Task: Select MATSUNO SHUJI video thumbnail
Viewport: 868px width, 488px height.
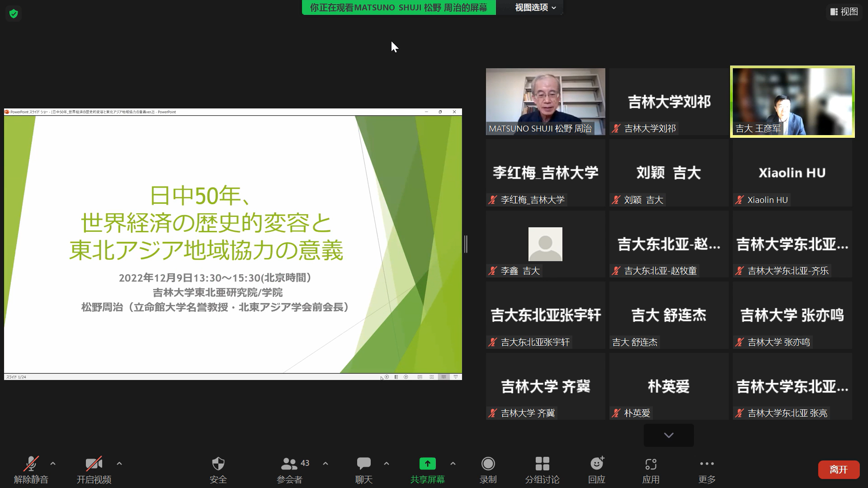Action: [x=545, y=101]
